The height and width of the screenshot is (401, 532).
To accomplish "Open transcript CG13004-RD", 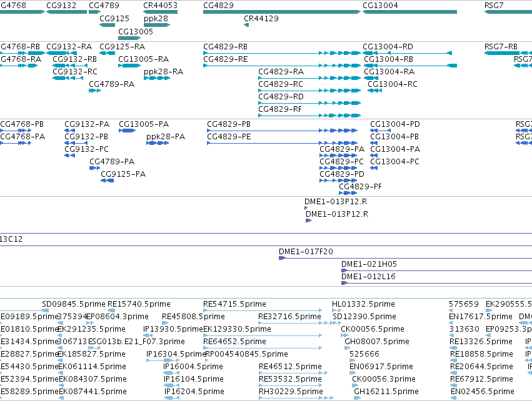I will [388, 46].
